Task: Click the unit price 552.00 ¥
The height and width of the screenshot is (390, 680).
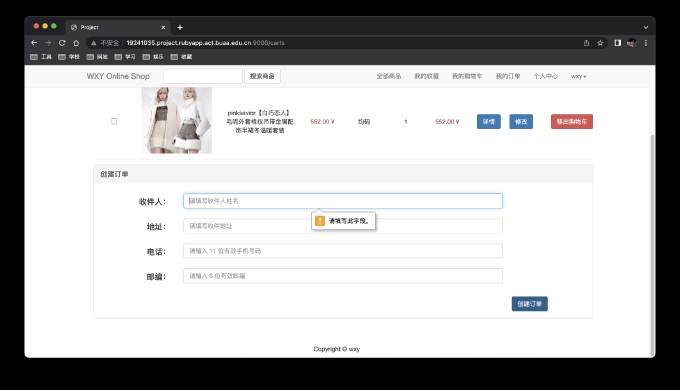Action: tap(322, 122)
